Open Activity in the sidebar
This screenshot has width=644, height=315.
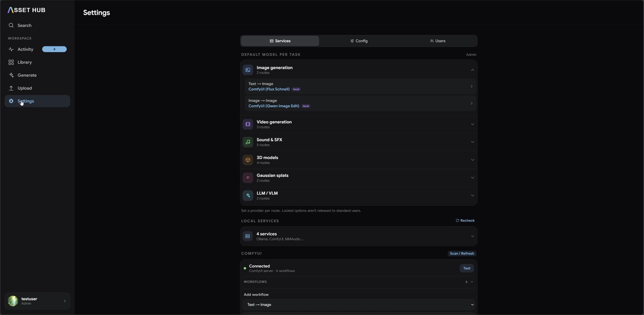(37, 49)
